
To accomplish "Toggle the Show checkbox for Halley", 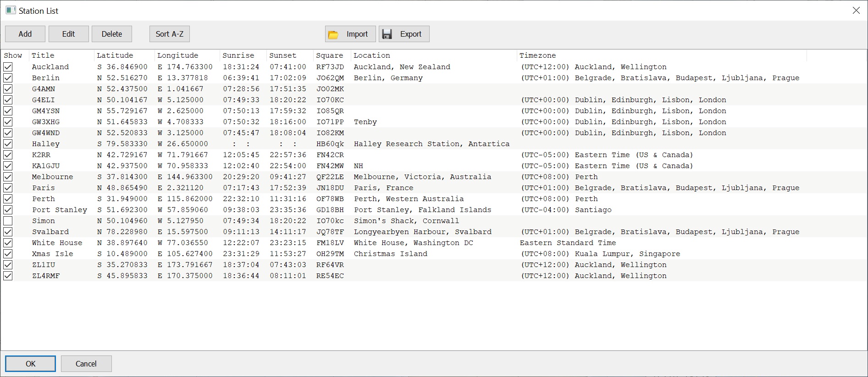I will (8, 144).
